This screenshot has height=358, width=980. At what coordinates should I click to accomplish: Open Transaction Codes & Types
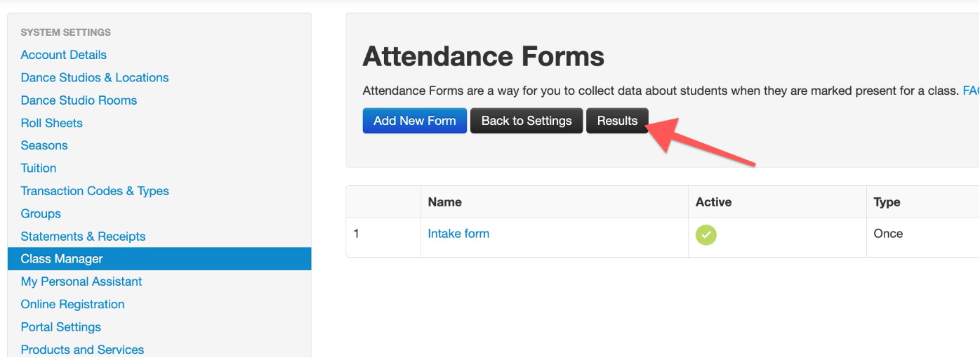click(x=95, y=191)
